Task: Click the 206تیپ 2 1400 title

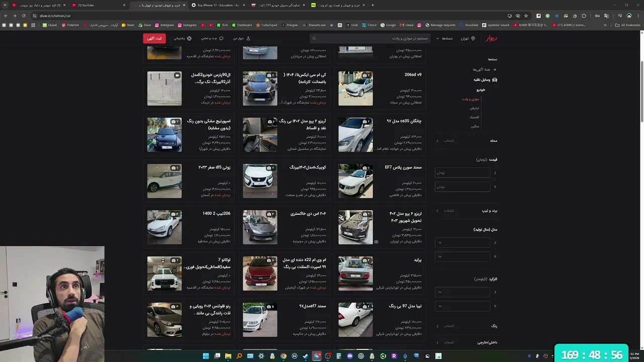Action: click(216, 214)
